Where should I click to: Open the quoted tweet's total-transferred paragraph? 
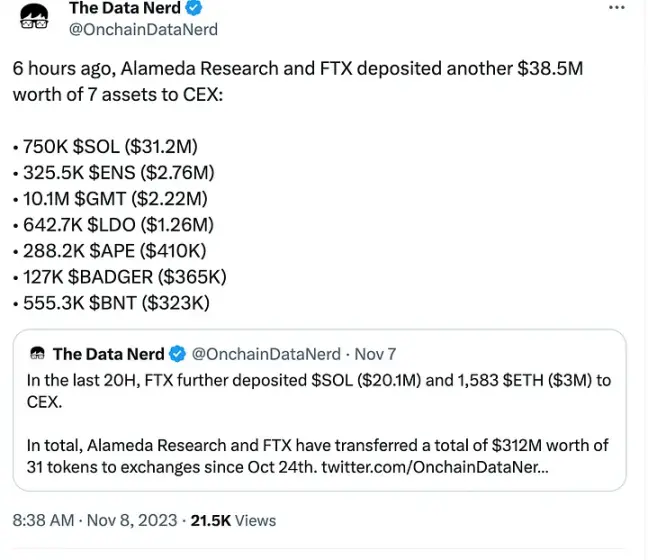click(x=318, y=454)
